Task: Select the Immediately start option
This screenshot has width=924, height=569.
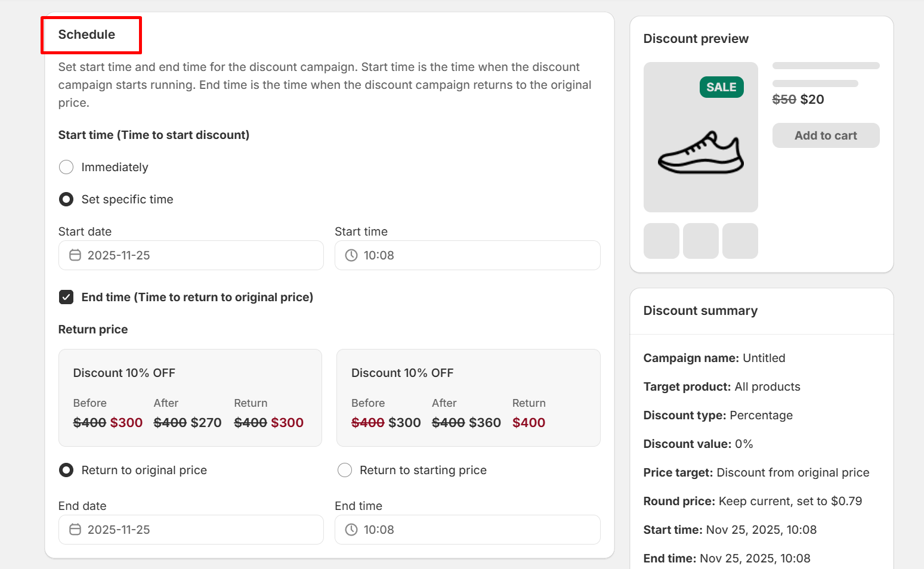Action: pyautogui.click(x=66, y=167)
